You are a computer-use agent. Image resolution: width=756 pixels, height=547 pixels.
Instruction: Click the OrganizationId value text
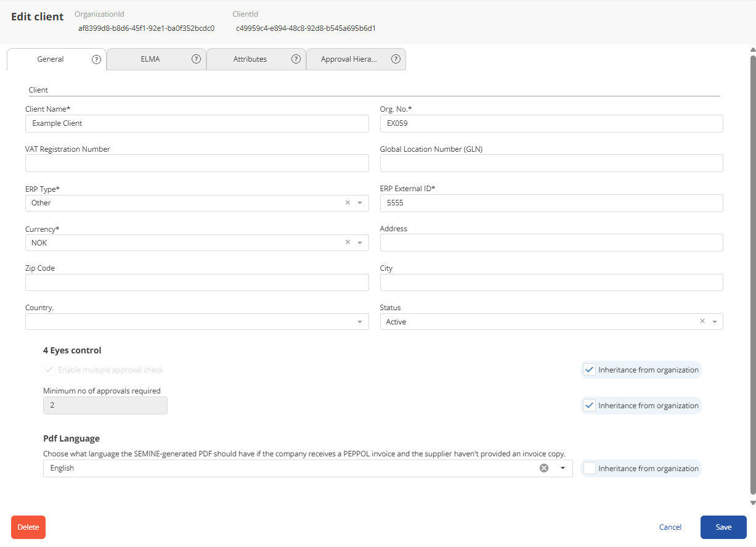(x=147, y=28)
